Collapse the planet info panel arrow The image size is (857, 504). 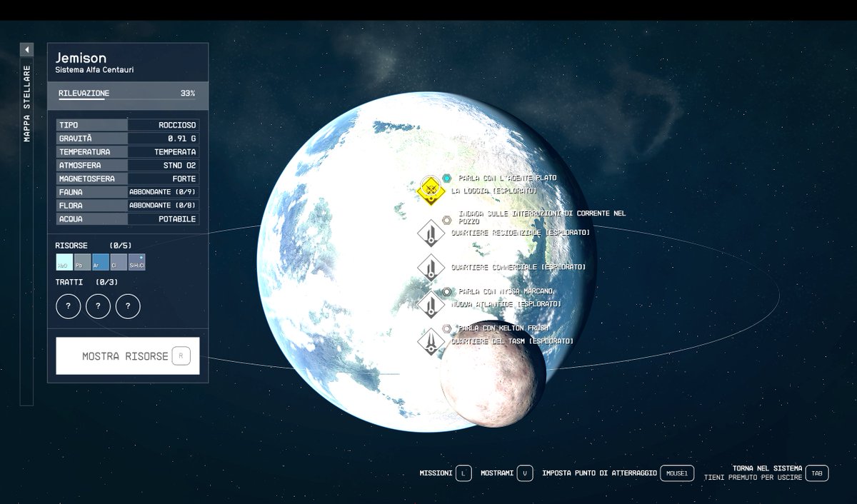pos(26,50)
